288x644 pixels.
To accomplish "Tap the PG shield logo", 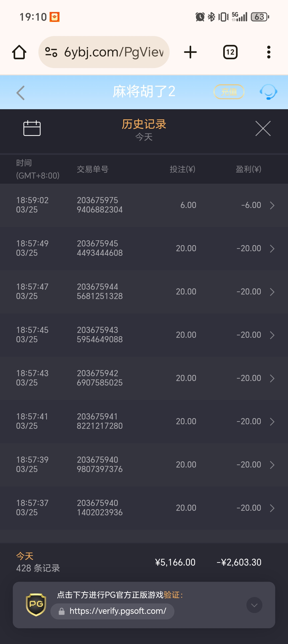I will click(36, 604).
